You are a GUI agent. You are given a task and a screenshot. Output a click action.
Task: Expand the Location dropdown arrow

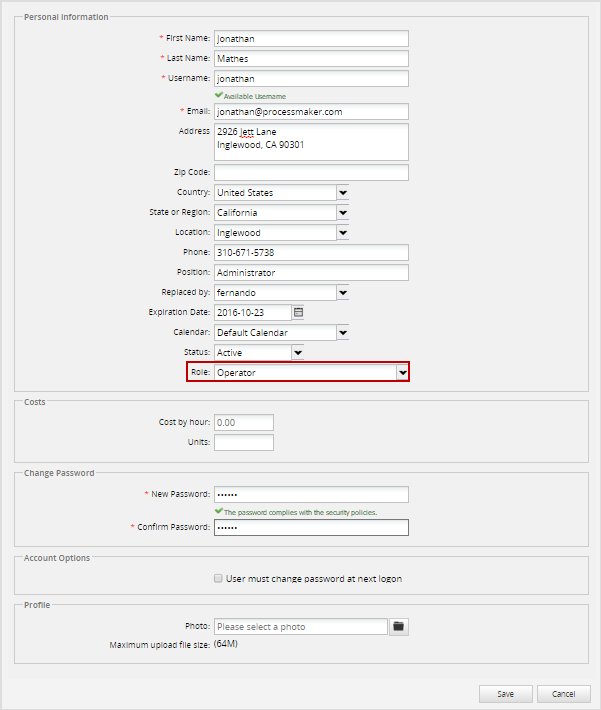pos(342,233)
